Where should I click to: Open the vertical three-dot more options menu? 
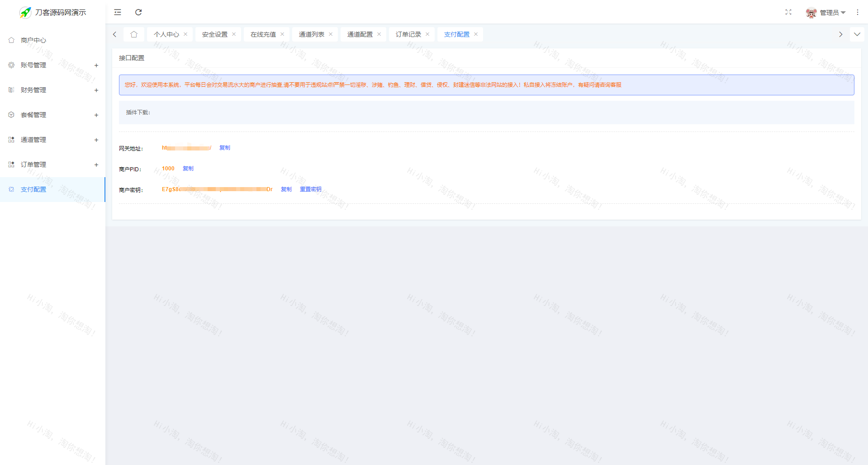pyautogui.click(x=857, y=12)
